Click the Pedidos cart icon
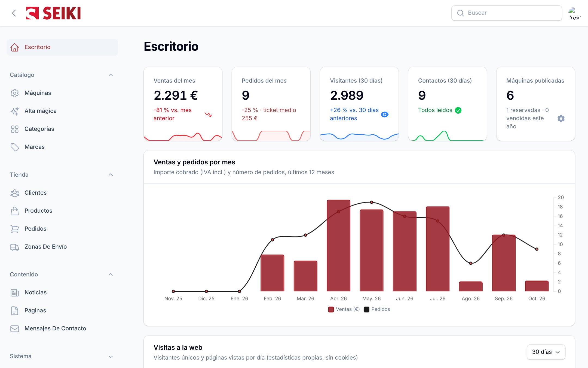 [15, 229]
